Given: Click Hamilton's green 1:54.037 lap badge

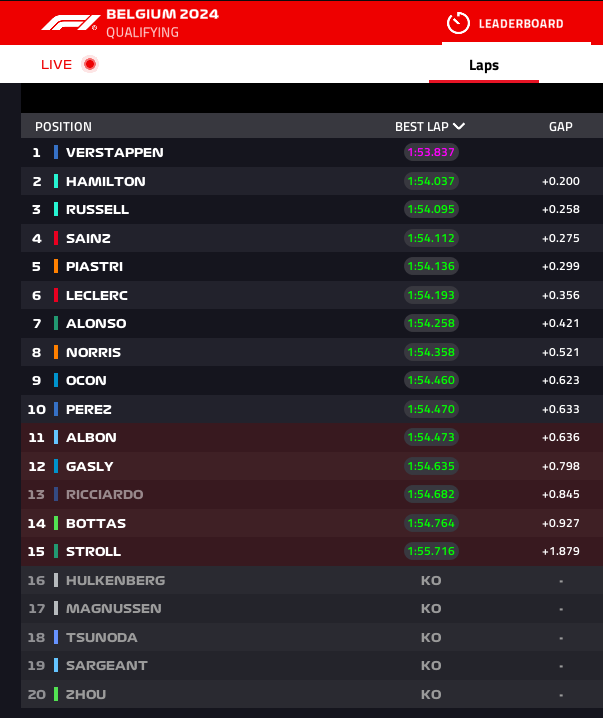Looking at the screenshot, I should (x=431, y=181).
